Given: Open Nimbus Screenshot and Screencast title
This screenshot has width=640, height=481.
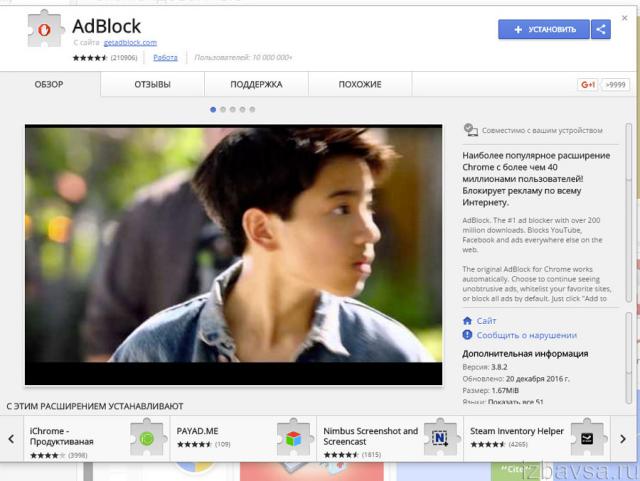Looking at the screenshot, I should click(371, 436).
